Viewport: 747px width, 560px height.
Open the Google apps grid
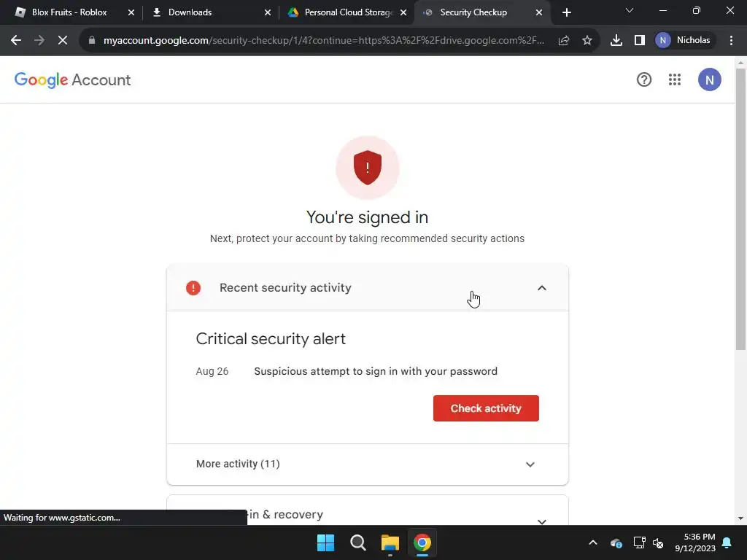pos(674,79)
